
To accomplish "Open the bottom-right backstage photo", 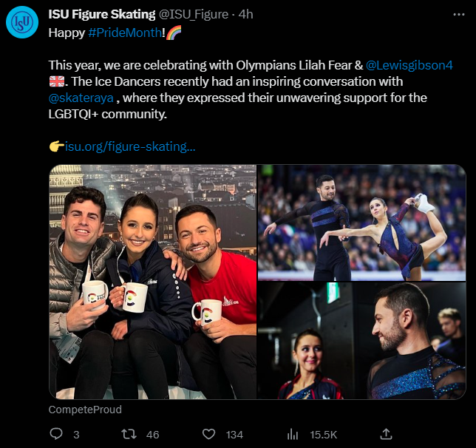I will 361,341.
